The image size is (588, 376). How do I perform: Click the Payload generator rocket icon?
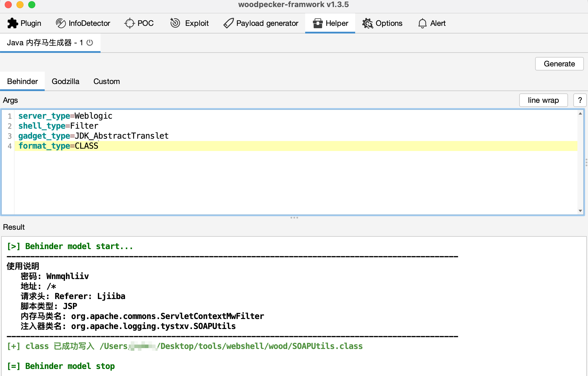click(228, 23)
